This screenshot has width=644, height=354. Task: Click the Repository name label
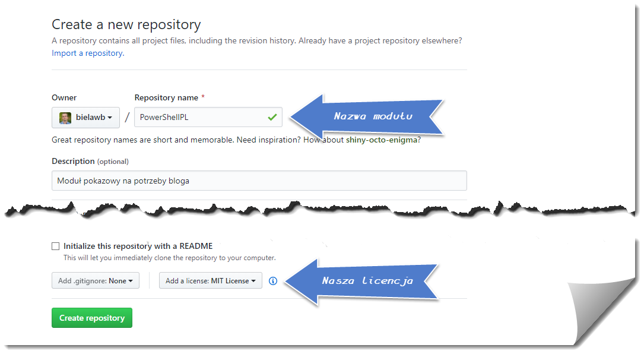click(x=166, y=97)
